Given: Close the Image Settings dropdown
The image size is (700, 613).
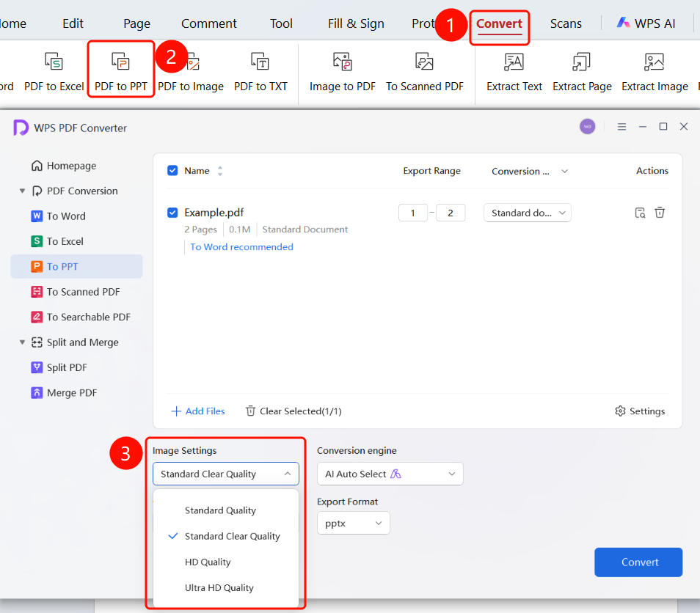Looking at the screenshot, I should (x=226, y=474).
